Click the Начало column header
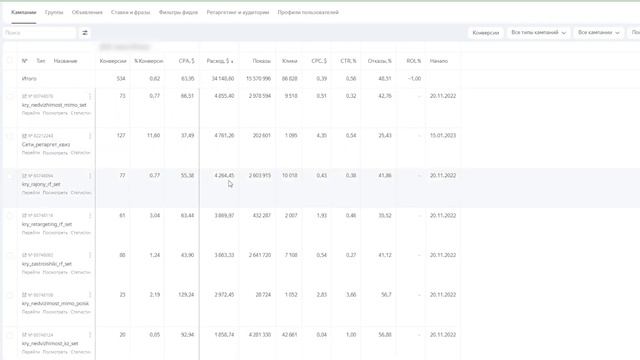The image size is (640, 360). (439, 61)
